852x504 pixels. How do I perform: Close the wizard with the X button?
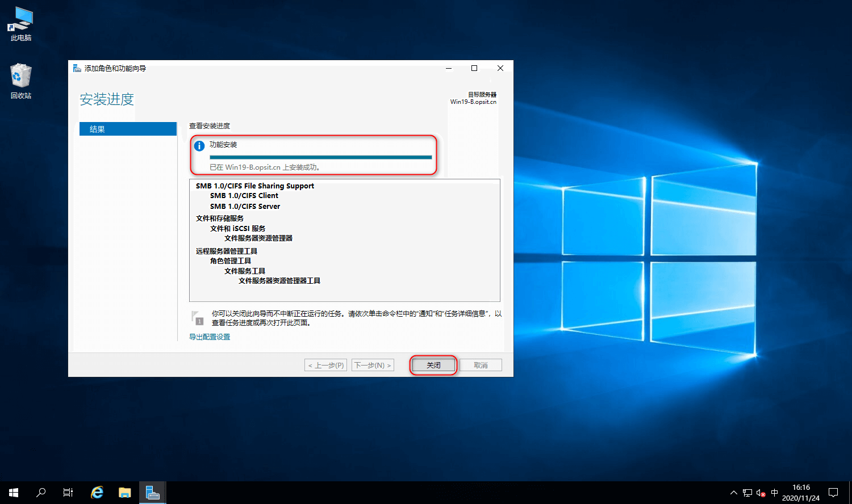pyautogui.click(x=500, y=68)
